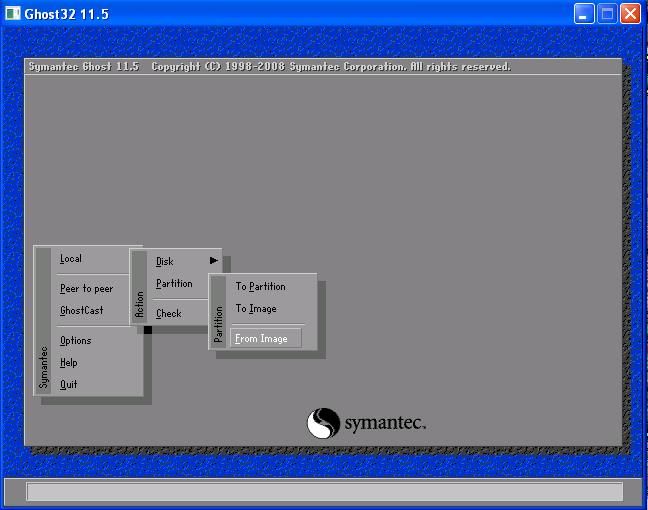The width and height of the screenshot is (648, 510).
Task: Open Options in main menu
Action: coord(76,341)
